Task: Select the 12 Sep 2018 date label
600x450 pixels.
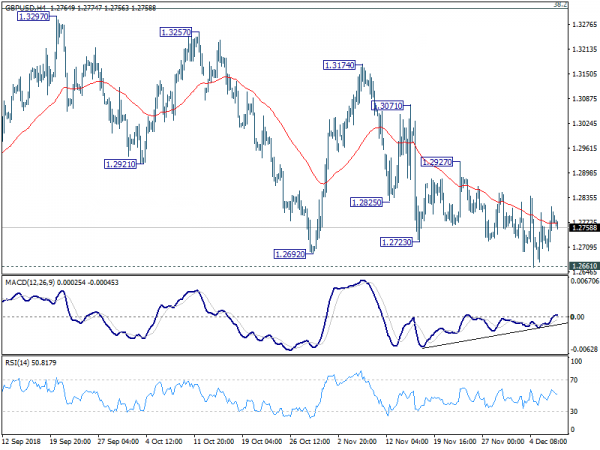Action: click(x=24, y=441)
